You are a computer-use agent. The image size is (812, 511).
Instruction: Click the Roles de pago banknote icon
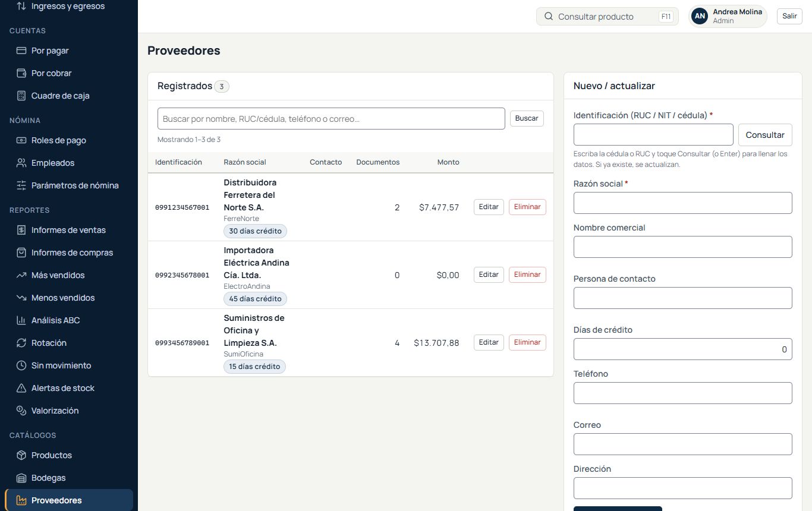pos(21,140)
